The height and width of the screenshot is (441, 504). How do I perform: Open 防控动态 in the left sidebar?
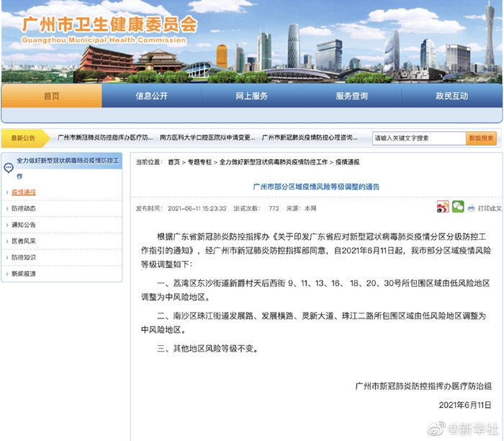pos(24,208)
